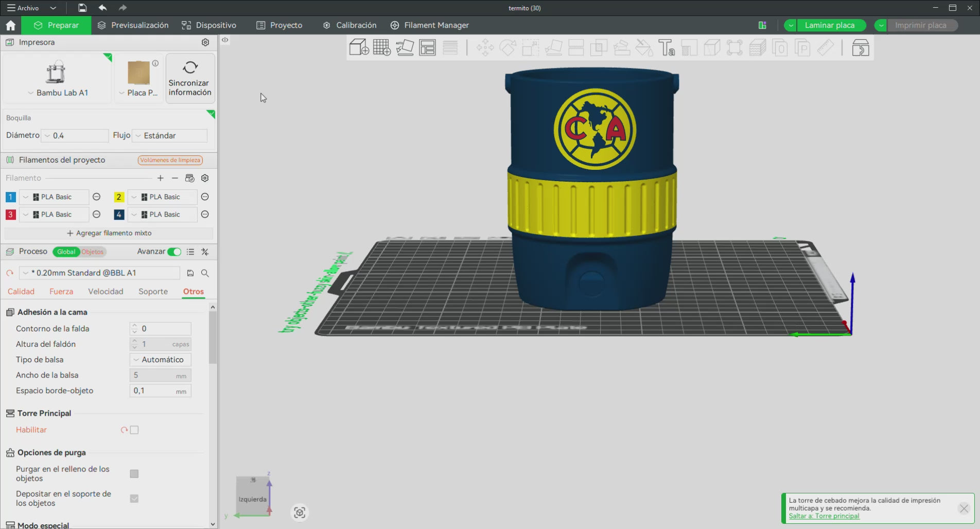The width and height of the screenshot is (980, 529).
Task: Collapse the left sidebar arrow icon
Action: point(225,40)
